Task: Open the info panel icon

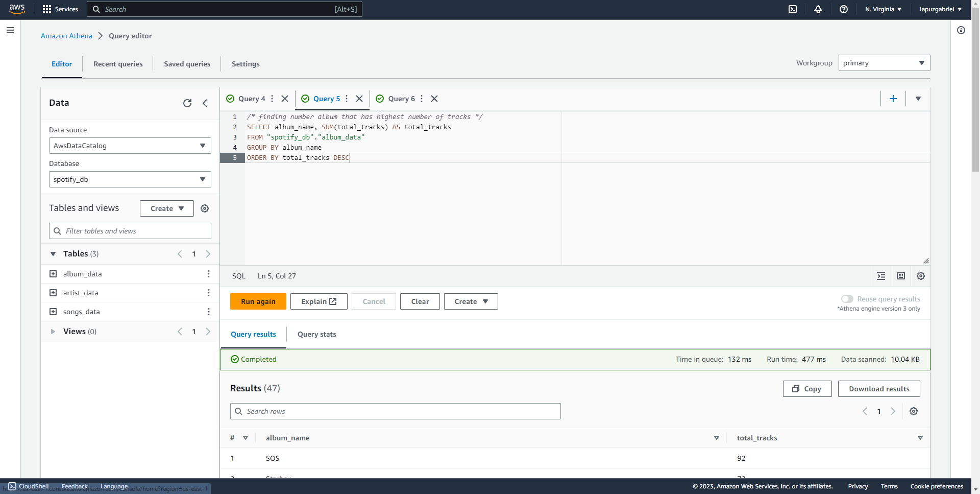Action: [x=961, y=30]
